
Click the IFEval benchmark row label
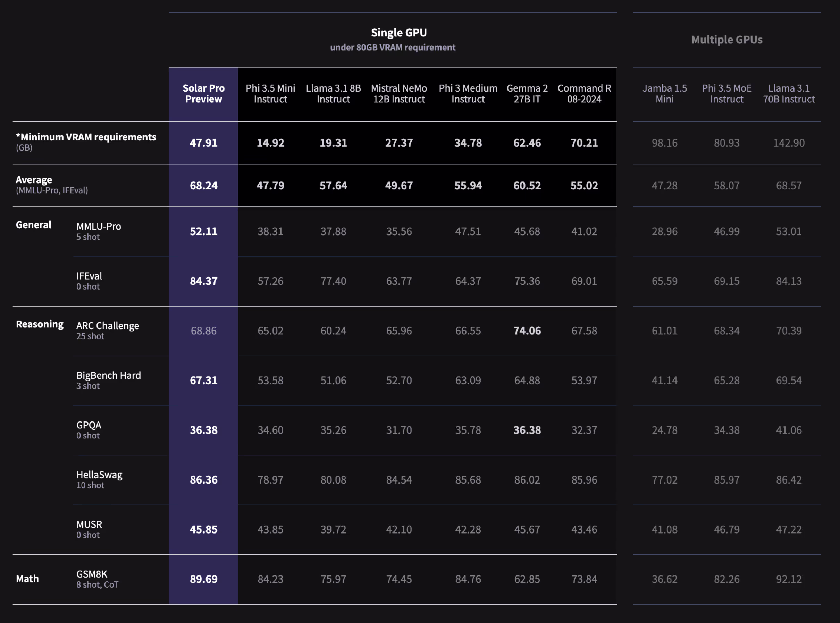[89, 276]
